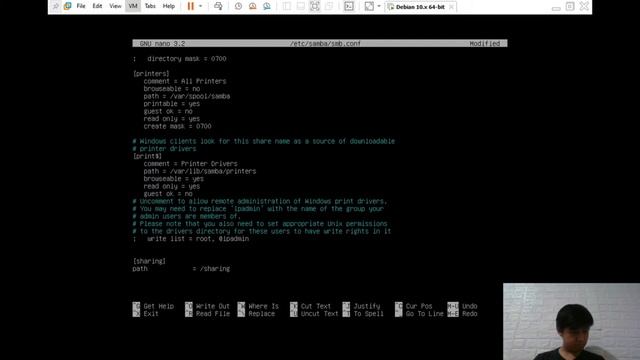The width and height of the screenshot is (640, 360).
Task: Click the 'printable = yes' line
Action: point(171,104)
